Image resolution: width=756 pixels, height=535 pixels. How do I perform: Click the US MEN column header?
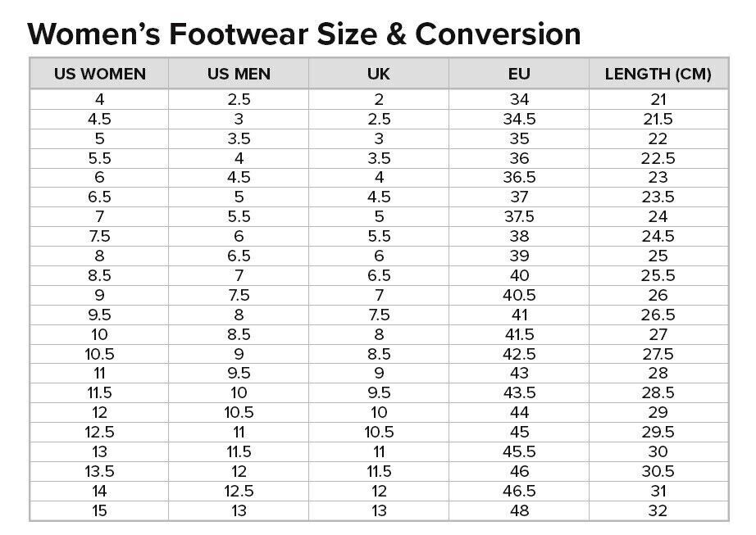point(239,74)
